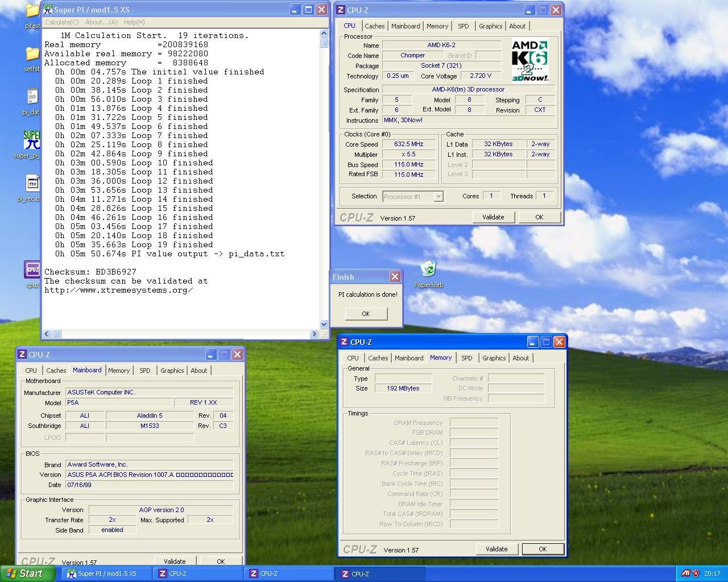Screen dimensions: 728x582
Task: Click the CPU-Z Z icon in CPU window title
Action: (340, 10)
